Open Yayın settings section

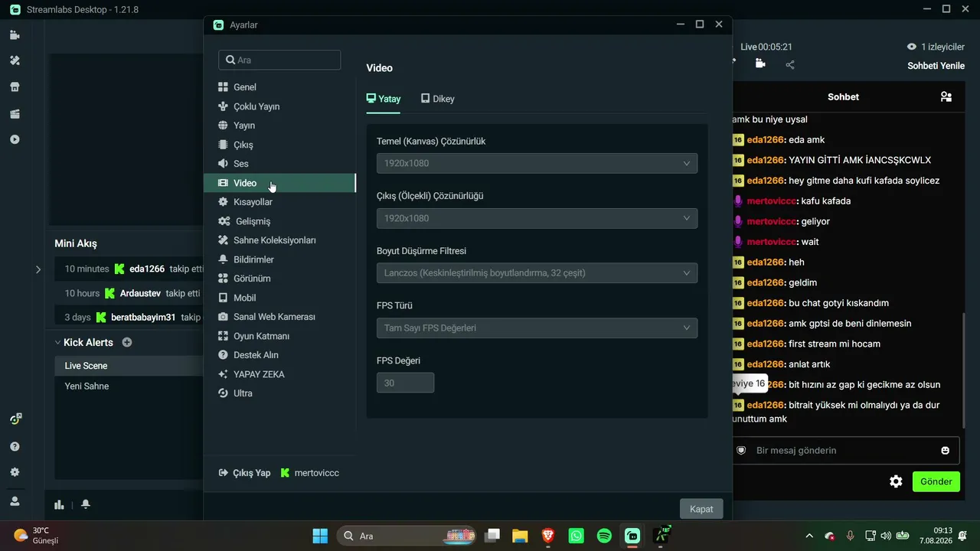(x=279, y=126)
